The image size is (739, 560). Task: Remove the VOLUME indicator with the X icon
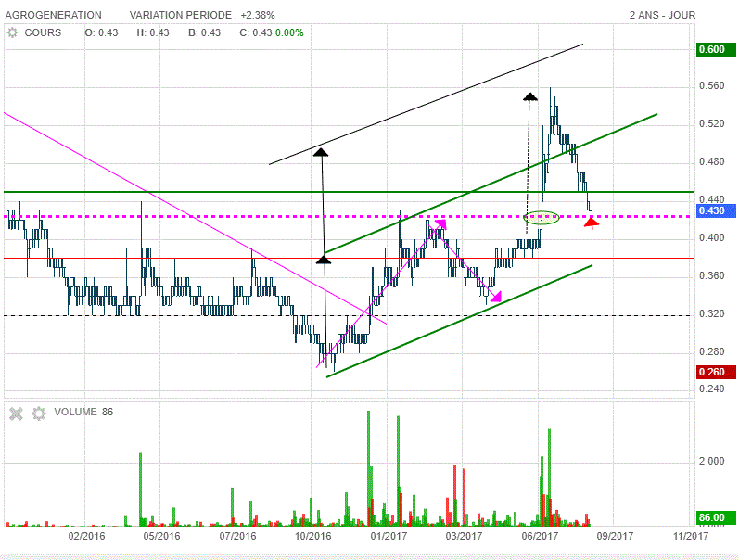(16, 414)
